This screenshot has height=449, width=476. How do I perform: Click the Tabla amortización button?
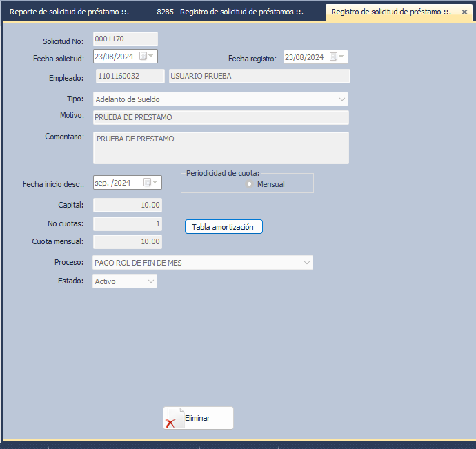click(x=224, y=227)
